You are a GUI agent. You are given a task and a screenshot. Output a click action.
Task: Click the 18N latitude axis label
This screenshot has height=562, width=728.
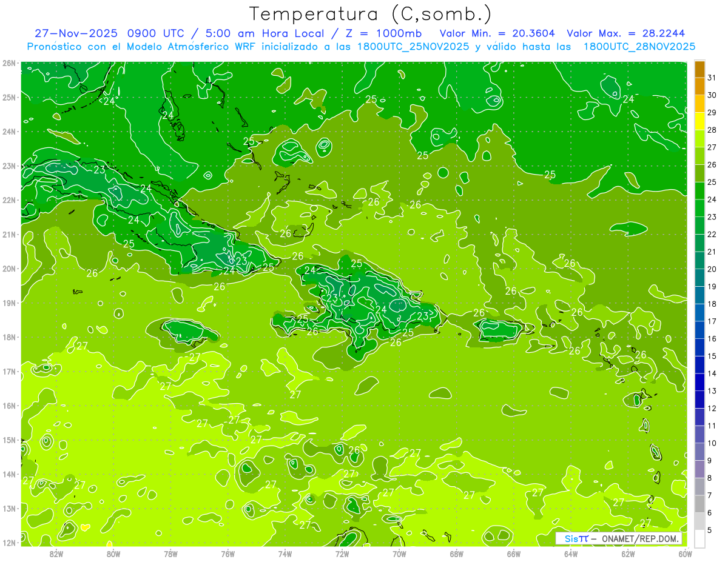click(8, 337)
